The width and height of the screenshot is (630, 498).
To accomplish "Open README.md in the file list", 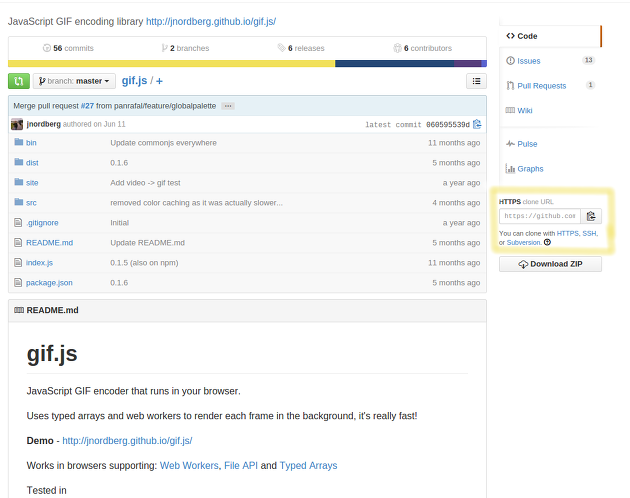I will pyautogui.click(x=49, y=243).
